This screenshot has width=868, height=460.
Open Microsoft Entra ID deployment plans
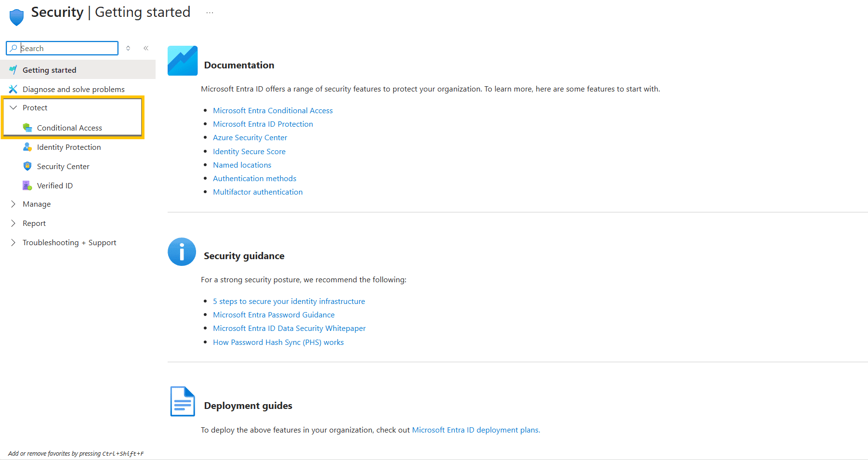[475, 430]
